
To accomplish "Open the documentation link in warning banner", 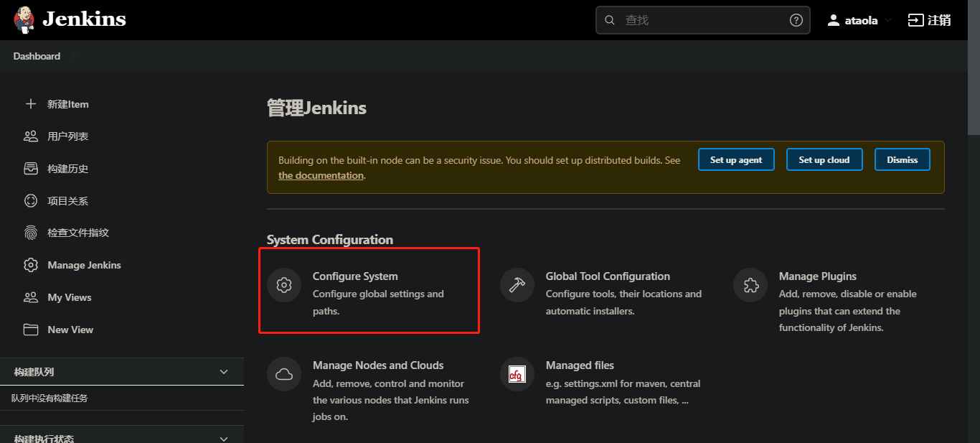I will (321, 175).
